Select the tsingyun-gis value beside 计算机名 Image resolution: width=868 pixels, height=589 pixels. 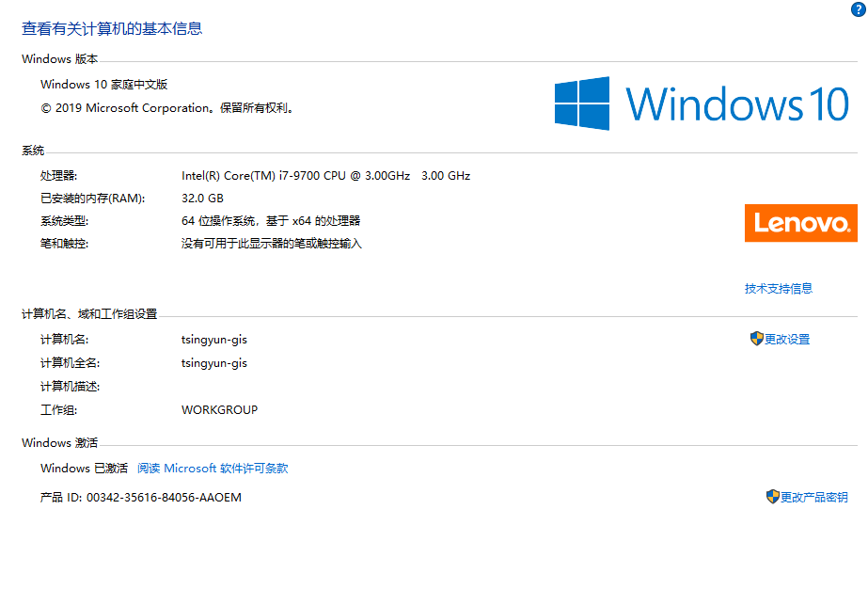coord(214,340)
